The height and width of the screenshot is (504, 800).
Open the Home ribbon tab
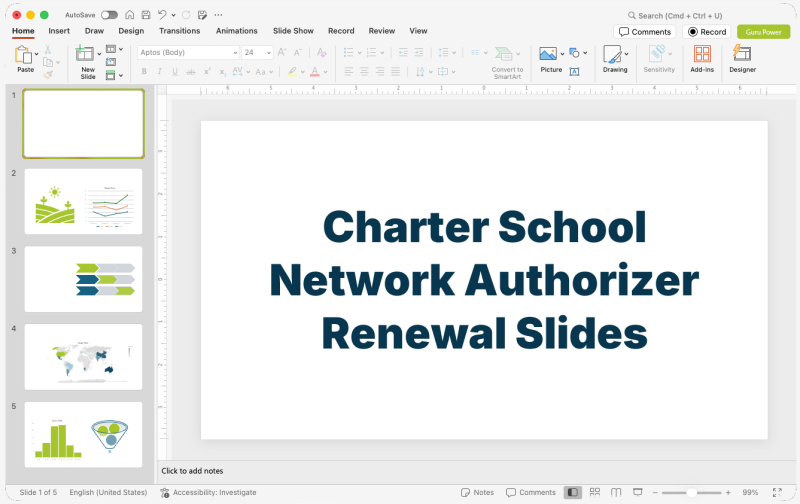tap(23, 31)
